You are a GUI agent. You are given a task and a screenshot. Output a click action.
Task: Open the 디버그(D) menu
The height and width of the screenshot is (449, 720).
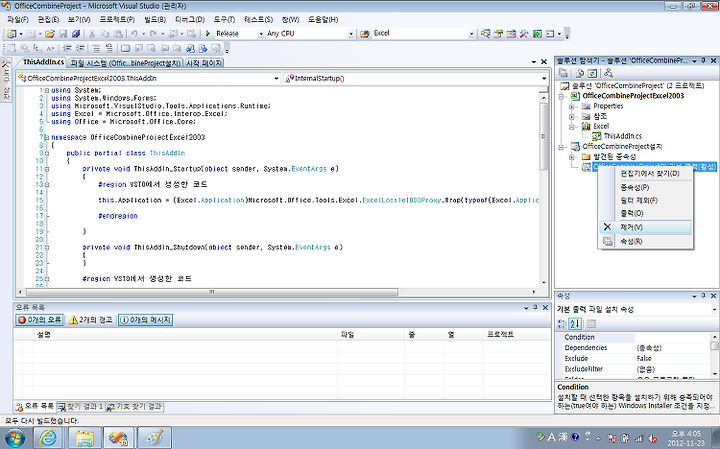[190, 19]
